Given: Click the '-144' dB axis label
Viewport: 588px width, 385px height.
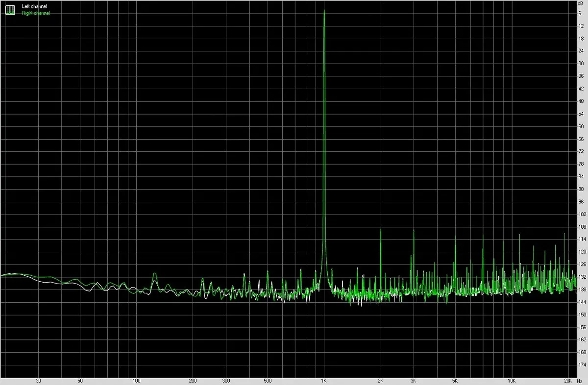Looking at the screenshot, I should click(582, 302).
